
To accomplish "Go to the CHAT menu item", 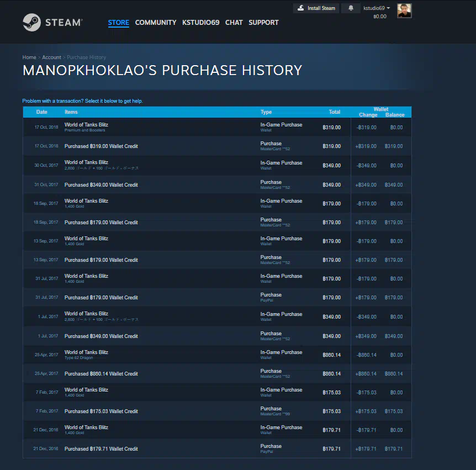I will coord(234,23).
